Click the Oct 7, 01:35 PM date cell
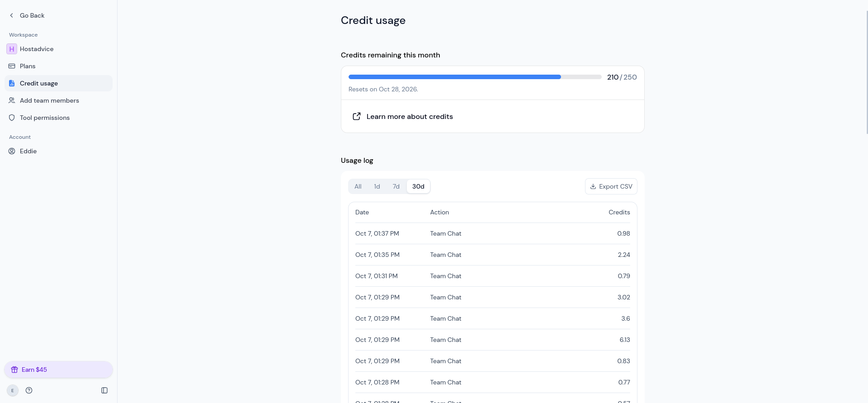The width and height of the screenshot is (868, 403). tap(377, 255)
